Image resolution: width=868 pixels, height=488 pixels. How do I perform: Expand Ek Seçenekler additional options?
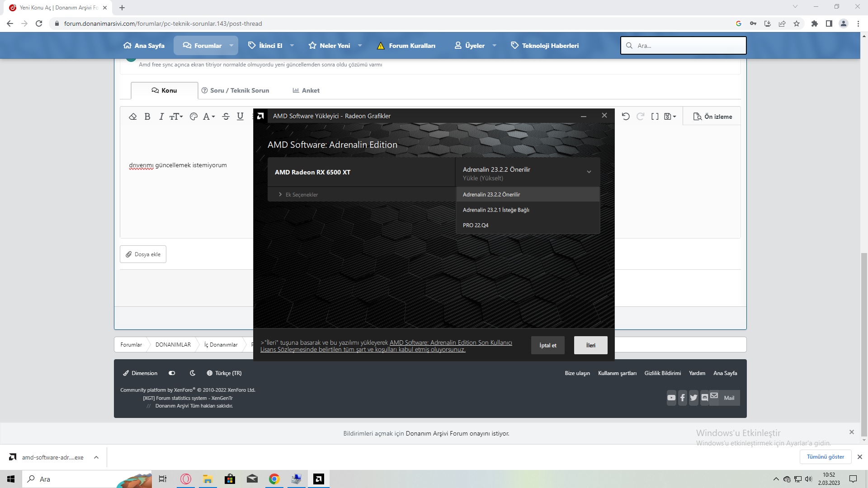[298, 195]
